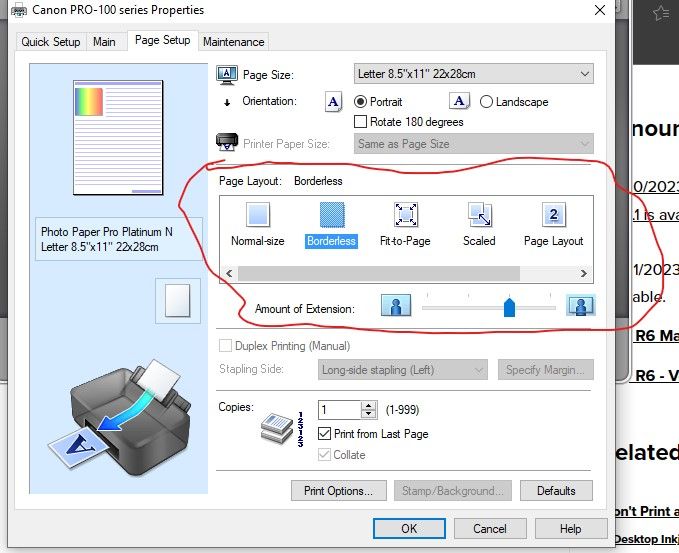Open the Maintenance tab
Image resolution: width=679 pixels, height=553 pixels.
click(x=234, y=42)
